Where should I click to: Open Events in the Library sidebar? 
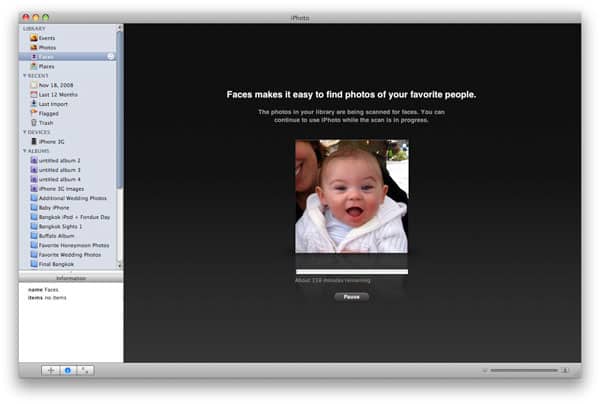pos(47,37)
